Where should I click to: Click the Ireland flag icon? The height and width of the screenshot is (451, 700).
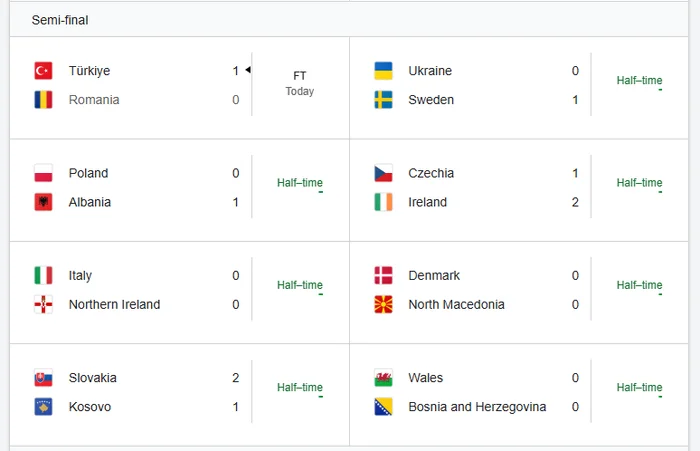pos(383,202)
